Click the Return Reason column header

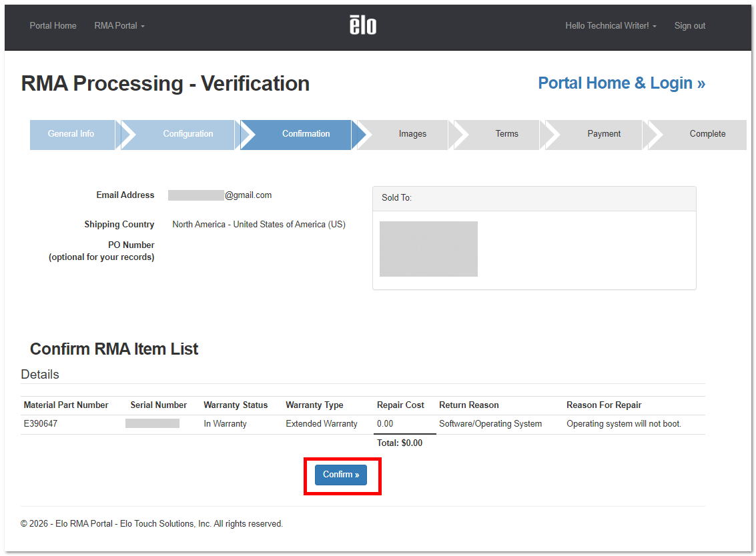point(468,405)
